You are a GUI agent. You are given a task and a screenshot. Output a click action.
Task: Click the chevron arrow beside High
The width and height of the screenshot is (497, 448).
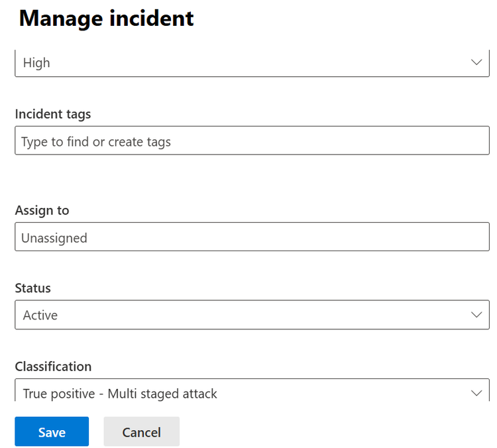476,62
